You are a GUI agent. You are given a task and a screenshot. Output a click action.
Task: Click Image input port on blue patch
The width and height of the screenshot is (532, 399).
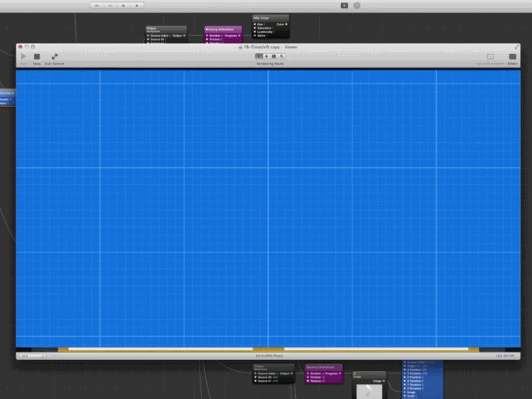click(405, 392)
